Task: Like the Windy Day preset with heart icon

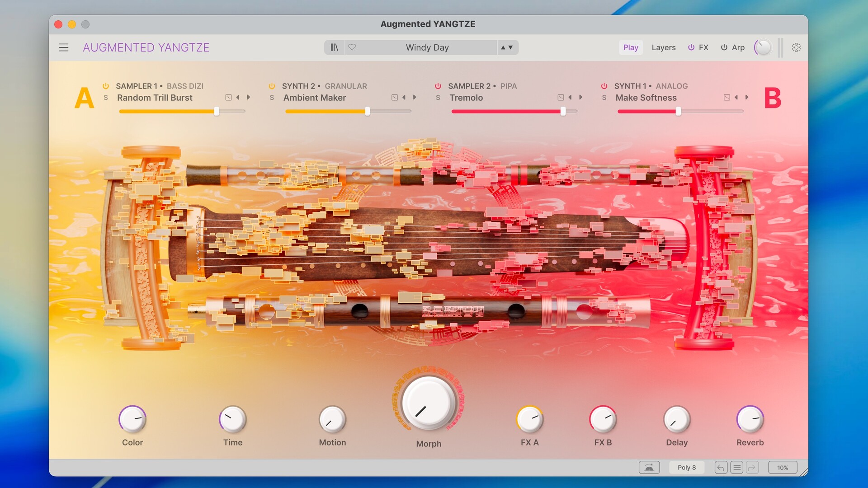Action: coord(352,47)
